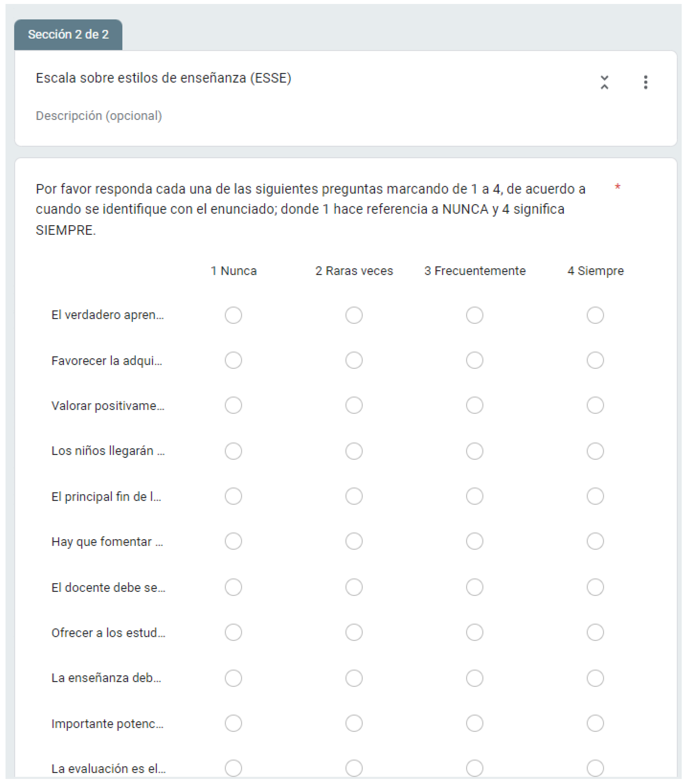The height and width of the screenshot is (784, 687).
Task: Click the 'El docente debe se...' row label
Action: (x=108, y=587)
